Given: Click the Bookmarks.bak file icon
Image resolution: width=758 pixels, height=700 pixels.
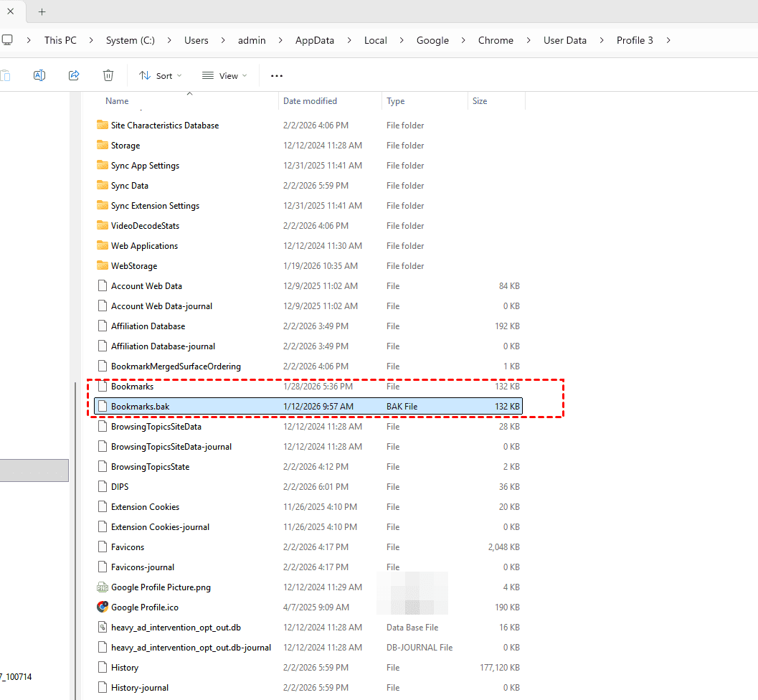Looking at the screenshot, I should pyautogui.click(x=102, y=406).
